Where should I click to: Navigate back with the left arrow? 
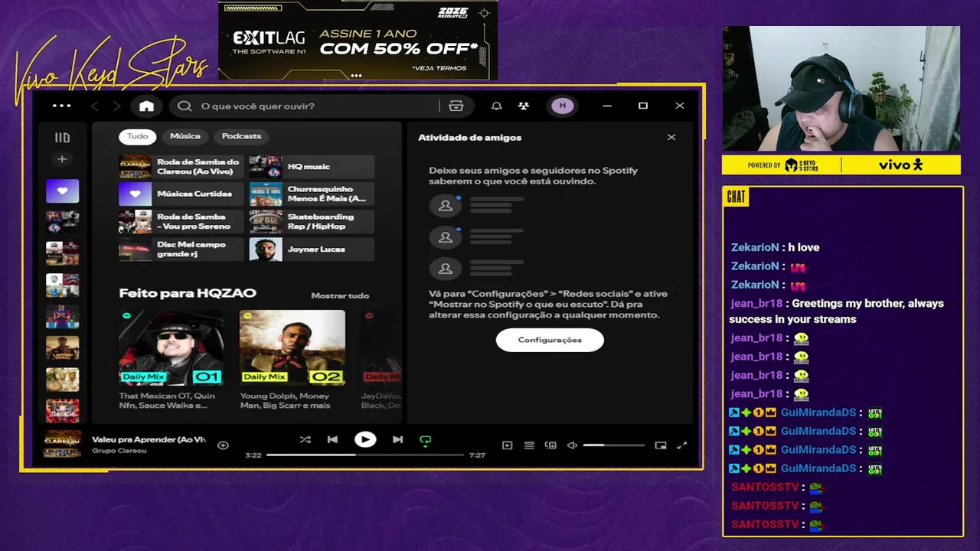95,106
